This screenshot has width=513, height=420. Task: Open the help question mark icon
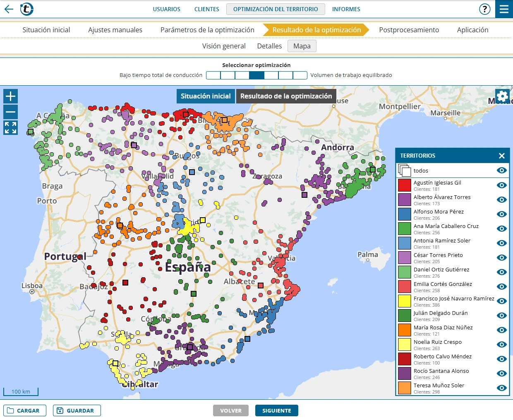tap(484, 9)
